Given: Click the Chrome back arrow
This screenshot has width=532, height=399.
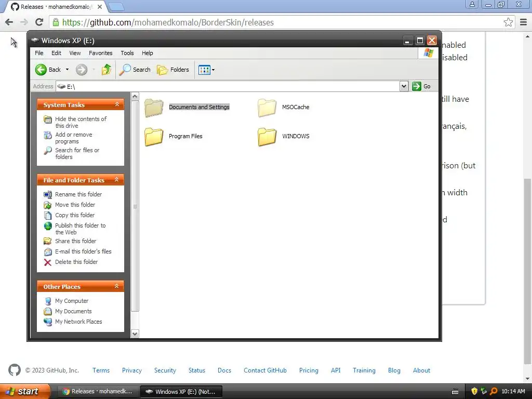Looking at the screenshot, I should click(9, 22).
